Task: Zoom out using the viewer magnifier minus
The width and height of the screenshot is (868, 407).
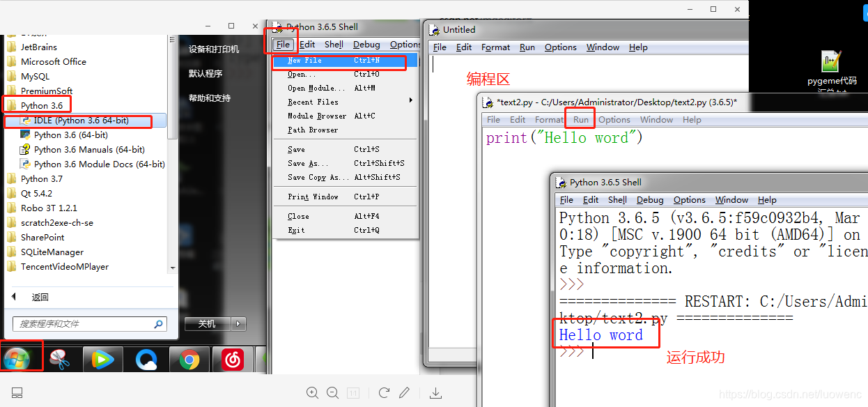Action: (x=333, y=393)
